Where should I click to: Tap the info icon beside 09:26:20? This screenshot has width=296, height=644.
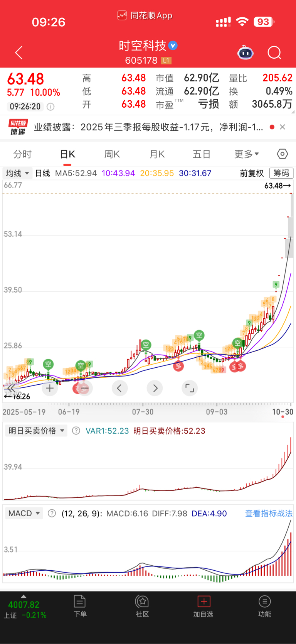50,106
